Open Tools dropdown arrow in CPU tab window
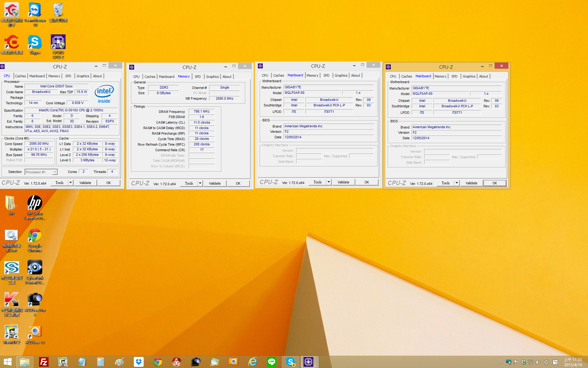 click(x=70, y=183)
